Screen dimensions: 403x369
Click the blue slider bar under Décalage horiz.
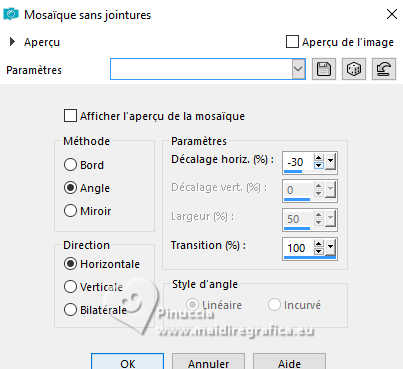coord(293,172)
